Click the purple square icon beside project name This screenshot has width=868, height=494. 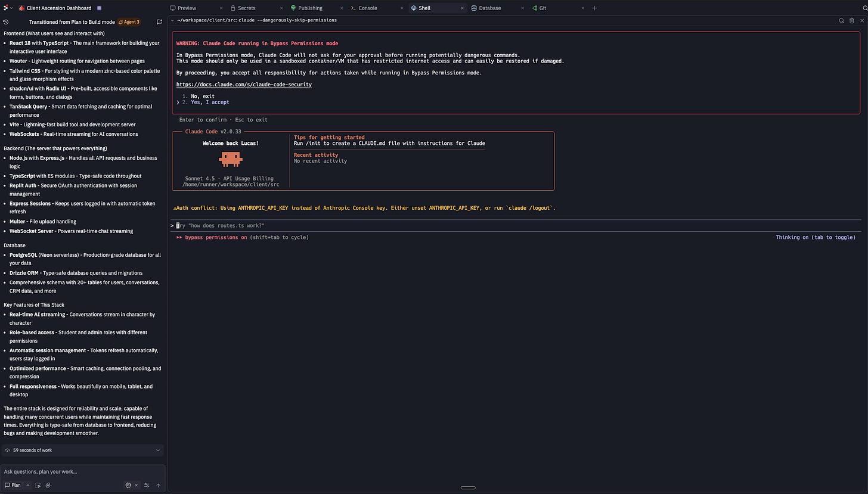click(99, 8)
